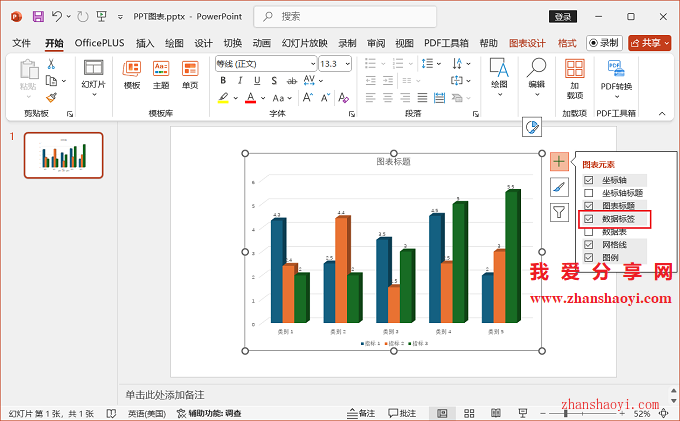The width and height of the screenshot is (680, 421).
Task: Select slide 1 thumbnail
Action: (64, 155)
